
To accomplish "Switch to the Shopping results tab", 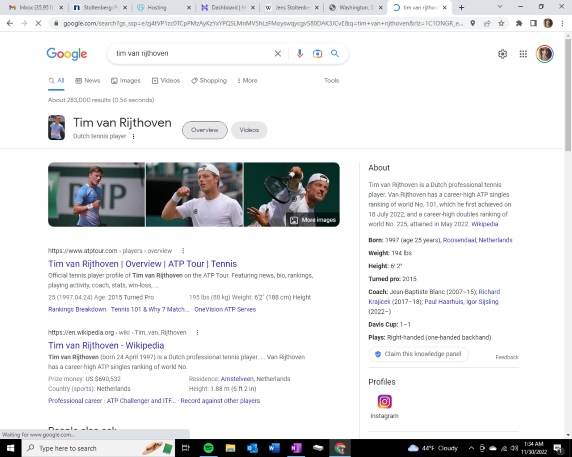I will click(x=209, y=81).
